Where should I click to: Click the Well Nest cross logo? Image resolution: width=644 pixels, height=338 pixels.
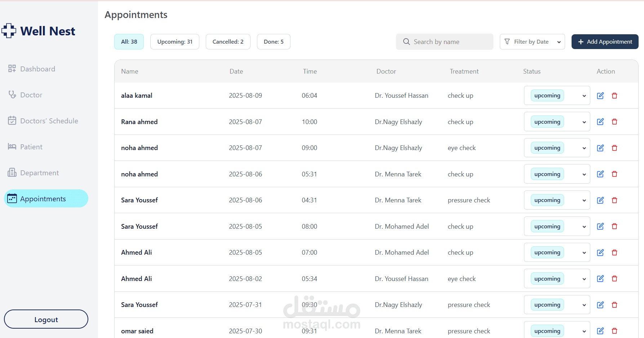pyautogui.click(x=9, y=31)
